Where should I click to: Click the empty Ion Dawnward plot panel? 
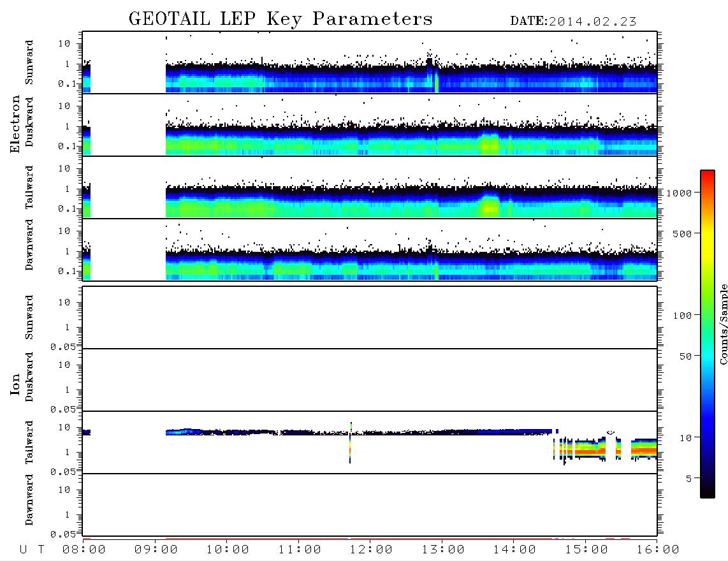[370, 505]
